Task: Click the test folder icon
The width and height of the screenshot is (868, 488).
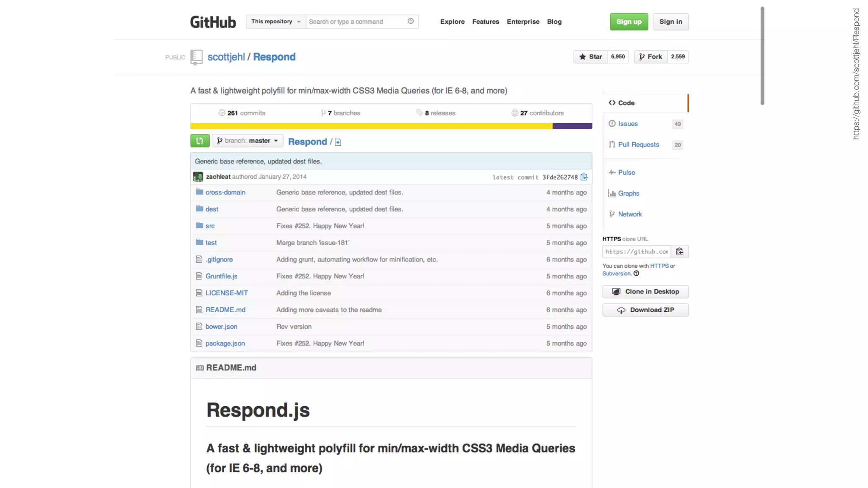Action: 199,242
